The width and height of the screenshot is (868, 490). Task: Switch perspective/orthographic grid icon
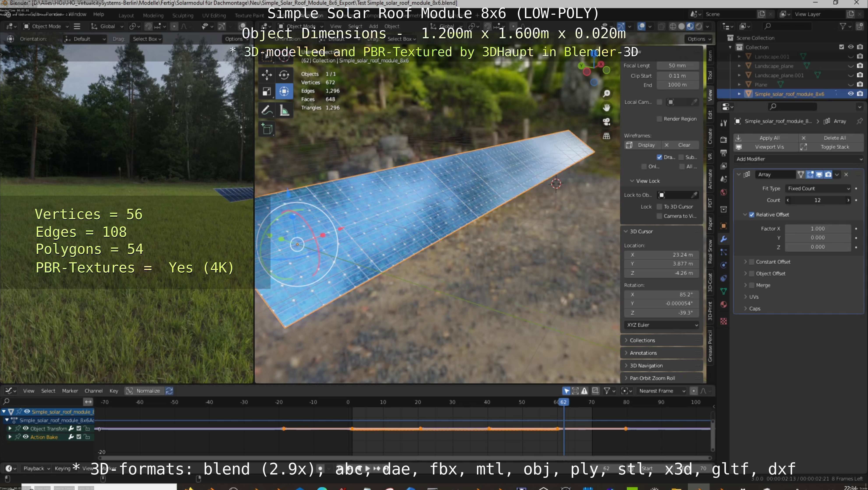(606, 136)
